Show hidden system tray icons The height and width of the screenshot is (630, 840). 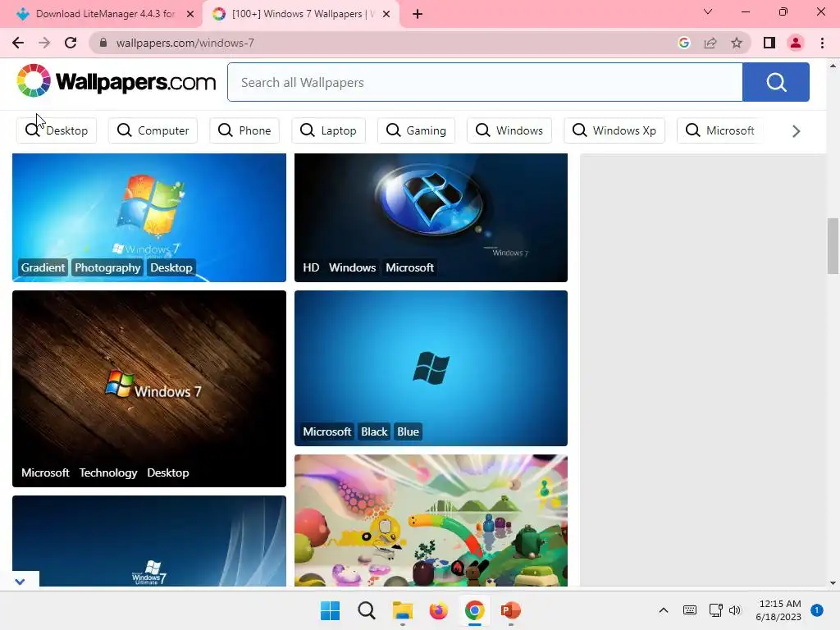(x=663, y=610)
